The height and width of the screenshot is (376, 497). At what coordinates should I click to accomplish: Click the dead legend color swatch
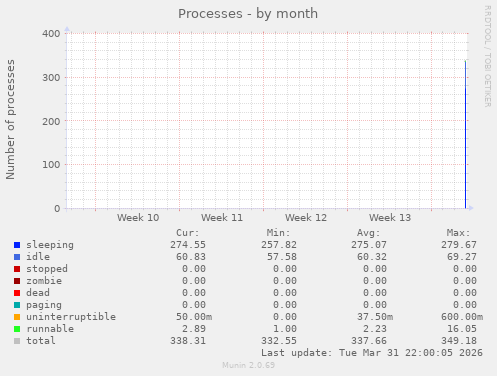pyautogui.click(x=17, y=293)
